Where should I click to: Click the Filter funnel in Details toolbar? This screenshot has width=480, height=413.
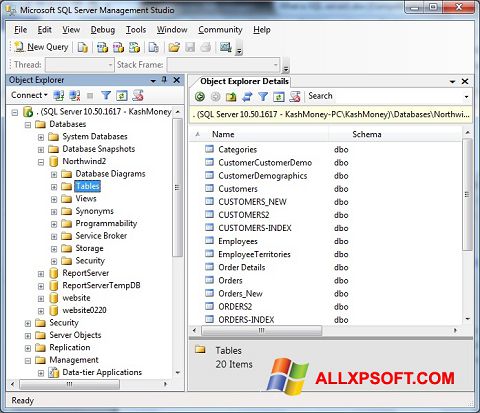(263, 97)
